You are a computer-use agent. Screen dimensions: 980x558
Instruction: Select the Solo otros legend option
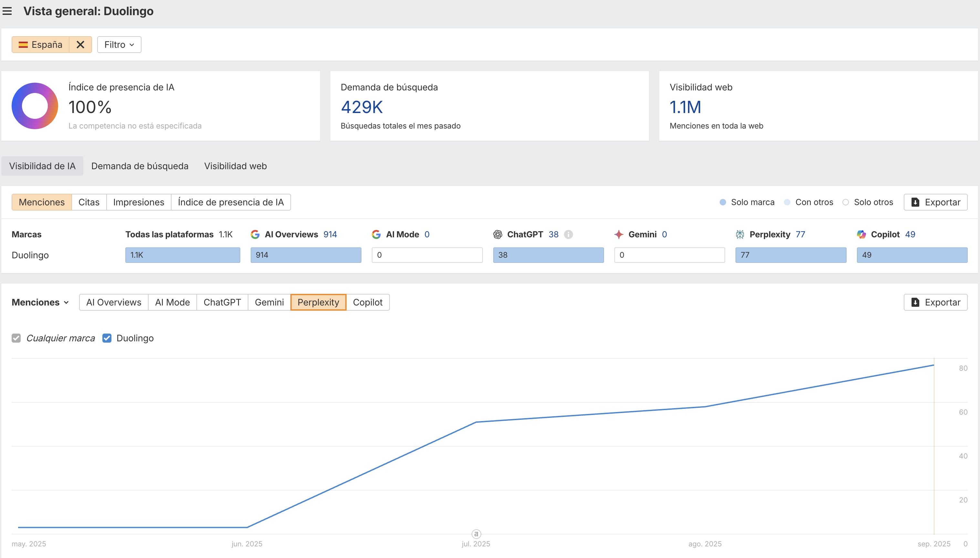tap(869, 202)
